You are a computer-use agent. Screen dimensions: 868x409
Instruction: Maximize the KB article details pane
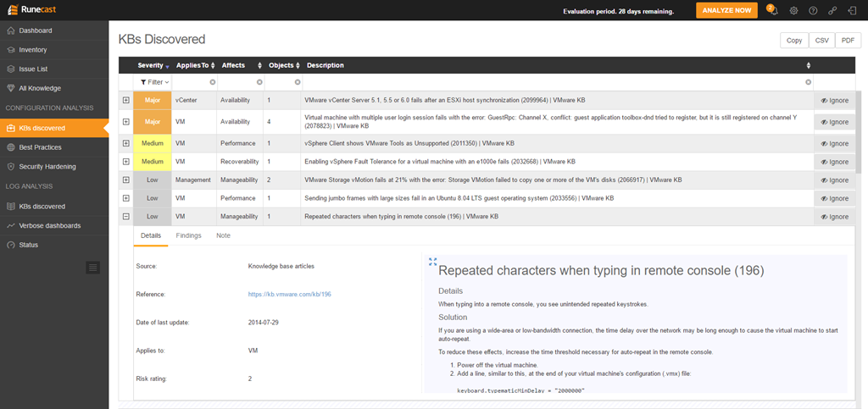(433, 262)
